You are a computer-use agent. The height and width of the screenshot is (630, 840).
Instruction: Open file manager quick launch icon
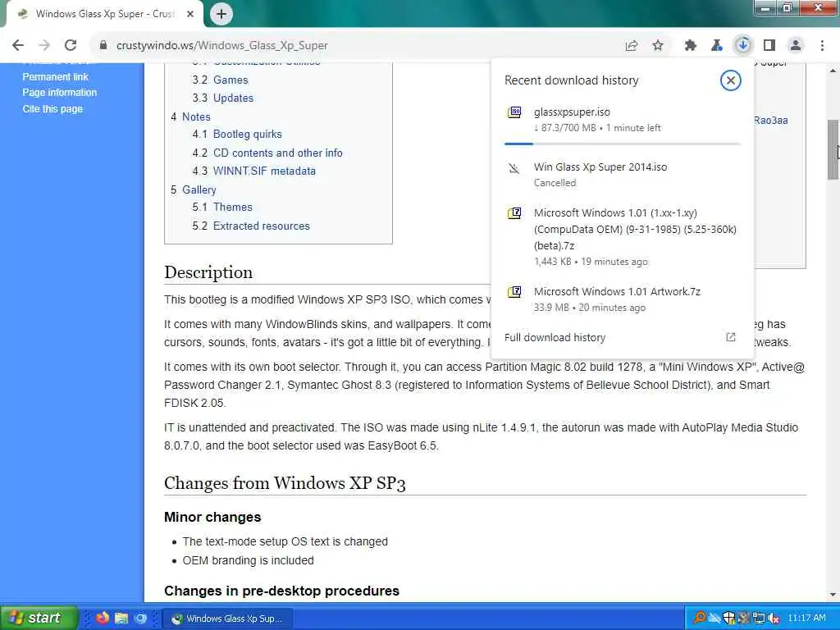(121, 619)
